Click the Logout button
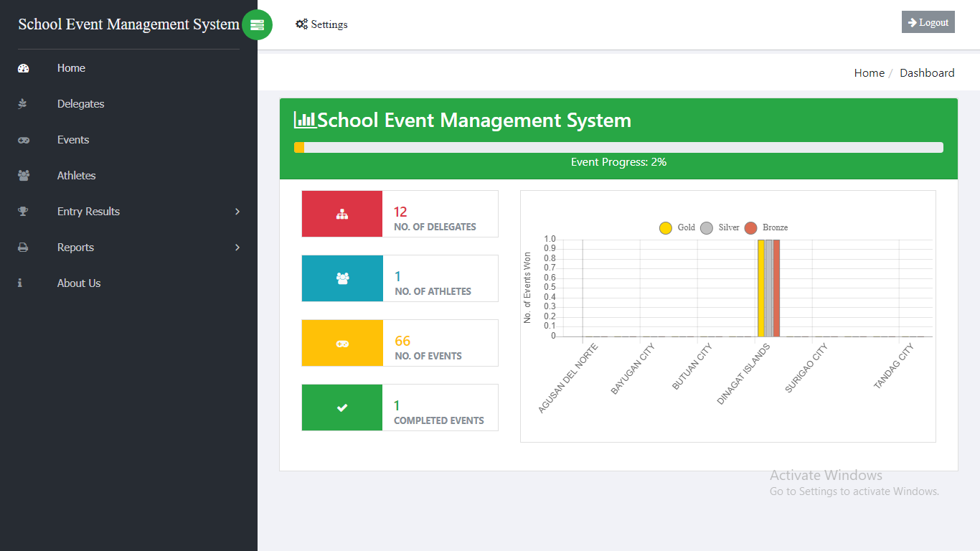Image resolution: width=980 pixels, height=551 pixels. coord(928,22)
